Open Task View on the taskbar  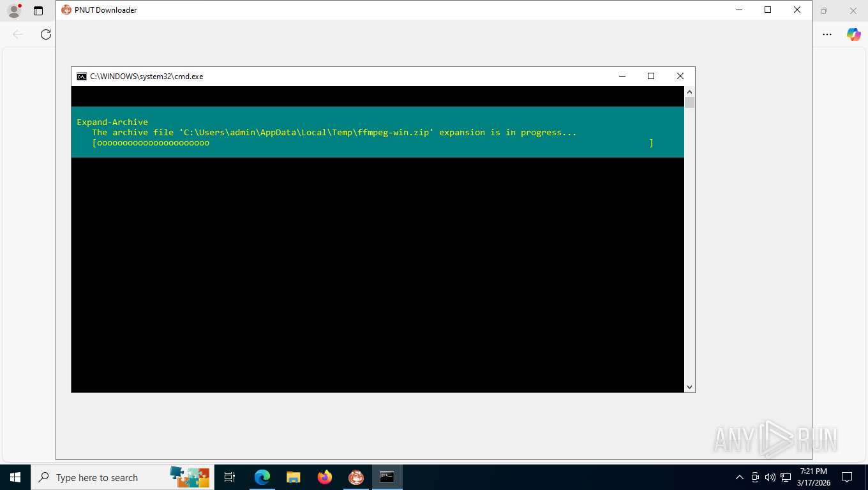click(230, 477)
